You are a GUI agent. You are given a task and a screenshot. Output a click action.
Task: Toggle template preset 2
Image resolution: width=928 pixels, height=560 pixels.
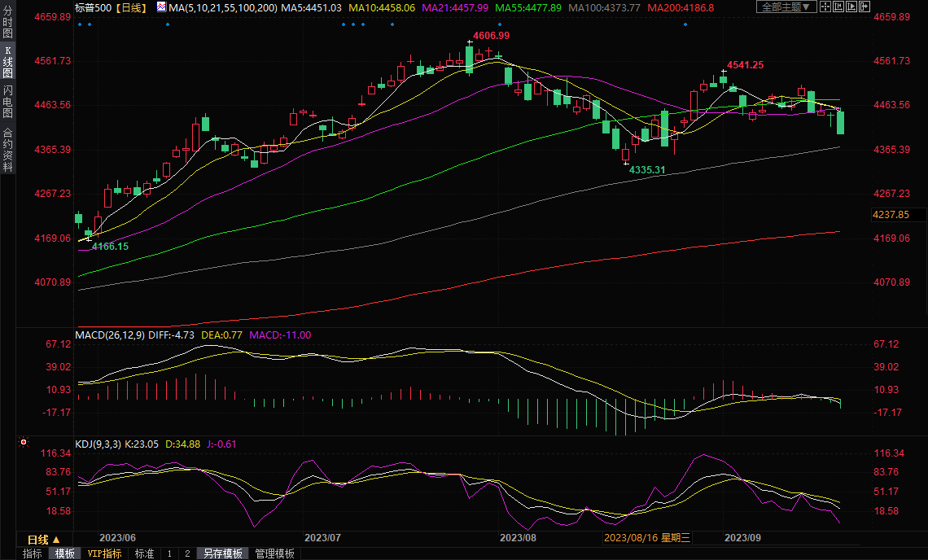coord(186,553)
